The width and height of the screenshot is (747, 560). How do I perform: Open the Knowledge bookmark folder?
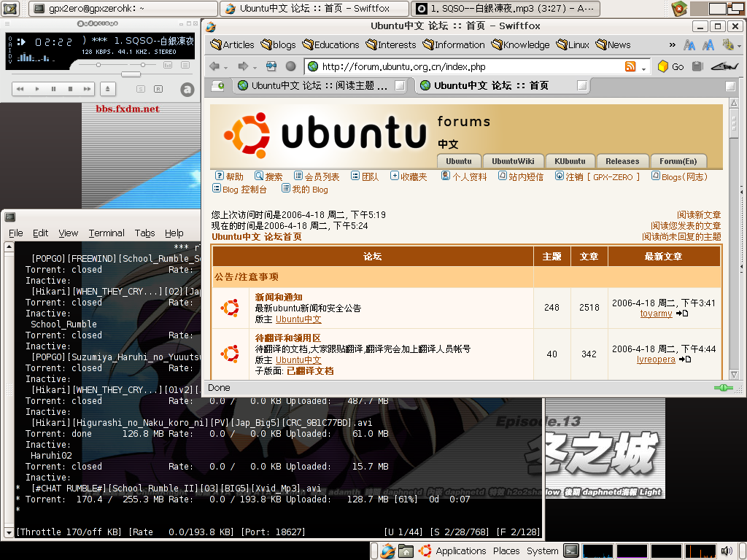coord(520,44)
